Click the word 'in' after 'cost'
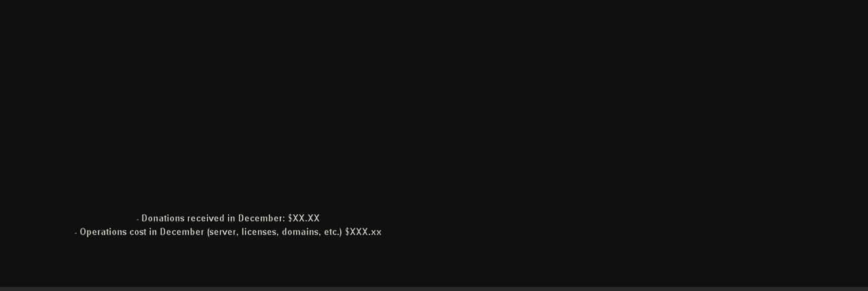 pyautogui.click(x=153, y=232)
